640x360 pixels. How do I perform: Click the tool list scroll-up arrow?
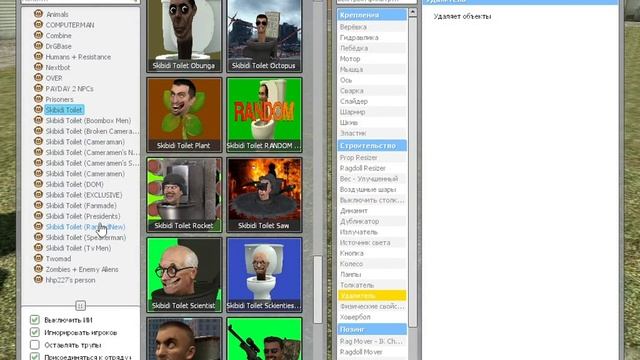click(x=413, y=12)
